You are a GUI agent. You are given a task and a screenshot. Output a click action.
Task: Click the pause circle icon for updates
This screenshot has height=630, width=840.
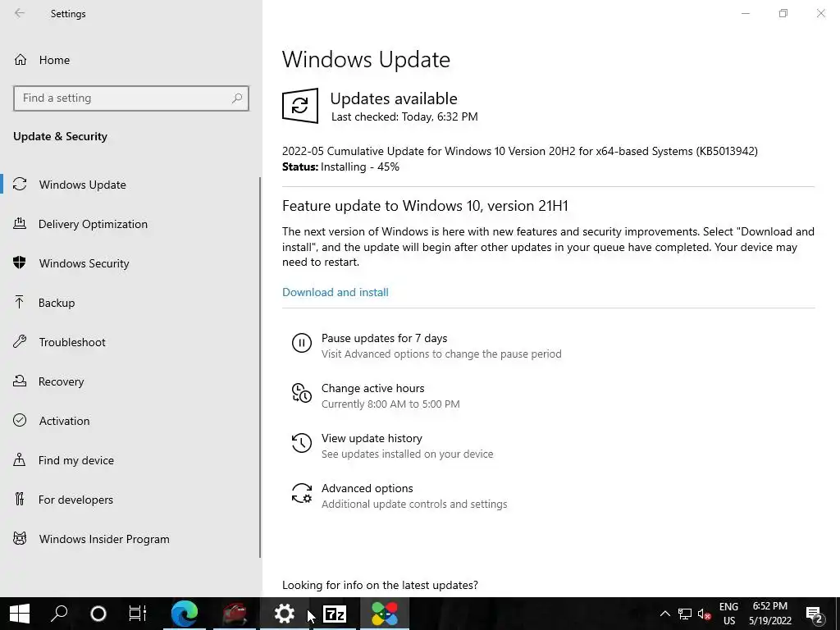click(302, 342)
